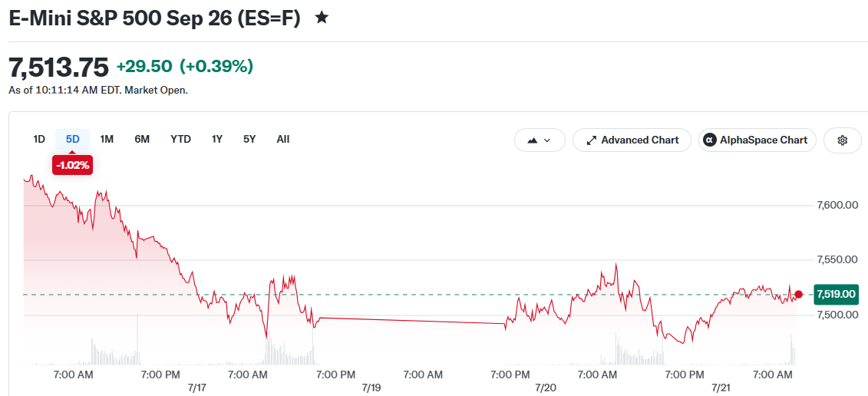Open the chart type dropdown
The height and width of the screenshot is (396, 868).
(x=540, y=140)
